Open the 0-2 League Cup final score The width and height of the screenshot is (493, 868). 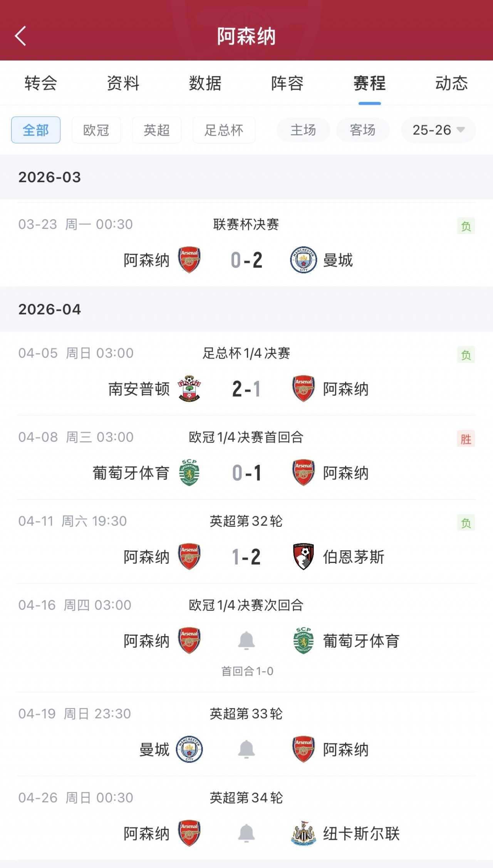pos(246,260)
